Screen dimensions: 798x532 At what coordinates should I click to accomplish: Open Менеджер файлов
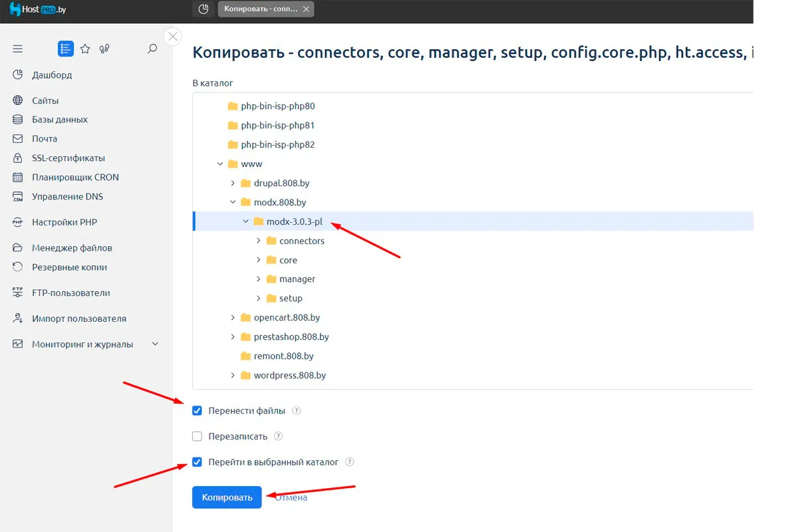pos(72,248)
